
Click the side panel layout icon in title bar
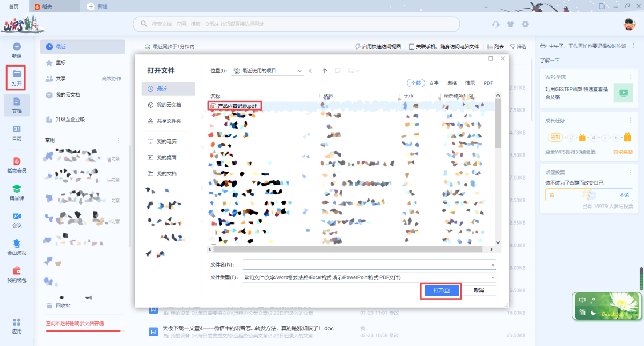click(x=602, y=6)
